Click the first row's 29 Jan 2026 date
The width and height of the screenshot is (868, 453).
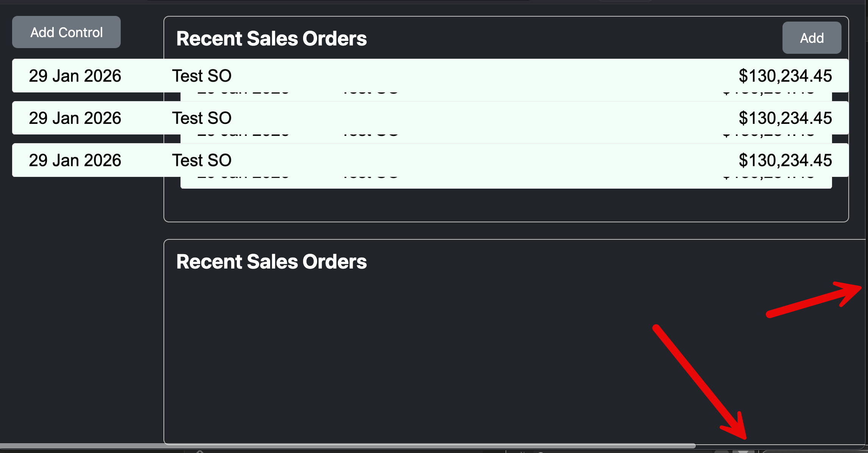[x=75, y=76]
